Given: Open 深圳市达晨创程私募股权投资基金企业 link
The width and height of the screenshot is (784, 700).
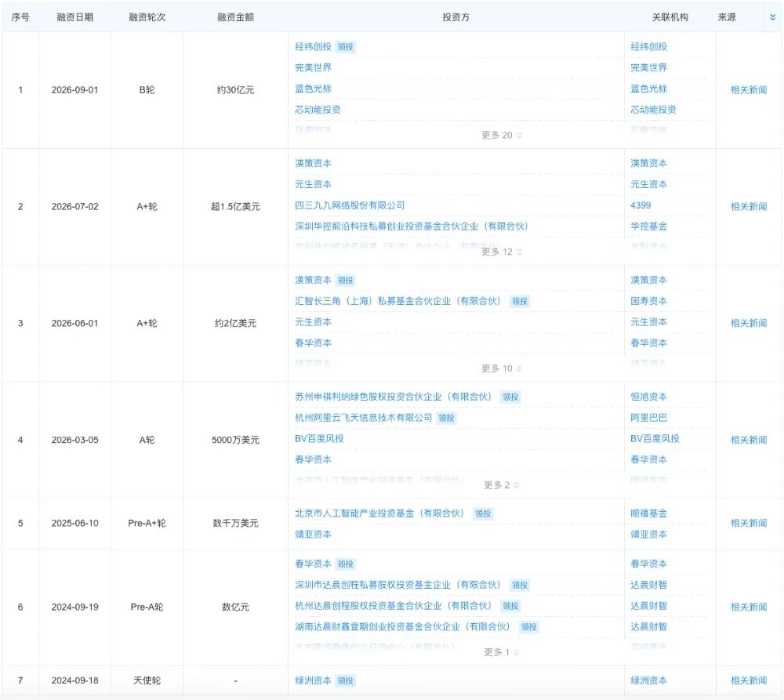Looking at the screenshot, I should (x=397, y=585).
